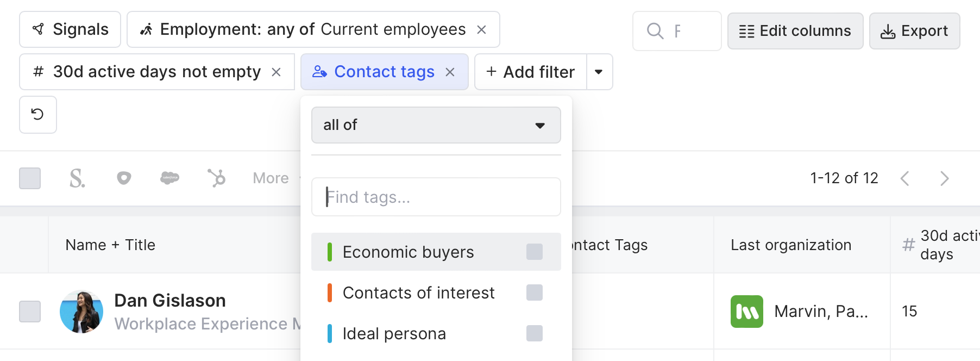Select all rows checkbox in header

pyautogui.click(x=30, y=178)
